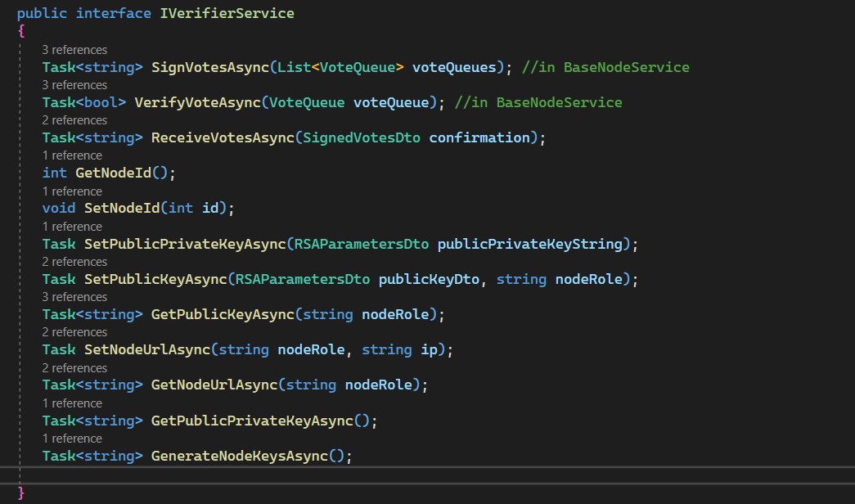Click the references link above GetNodeUrlAsync
The image size is (855, 504).
(74, 368)
